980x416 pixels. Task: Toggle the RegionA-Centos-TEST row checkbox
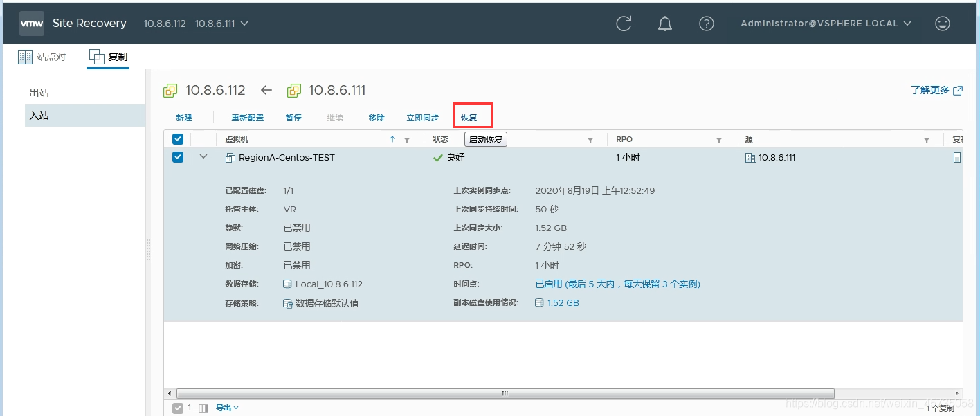(x=178, y=157)
